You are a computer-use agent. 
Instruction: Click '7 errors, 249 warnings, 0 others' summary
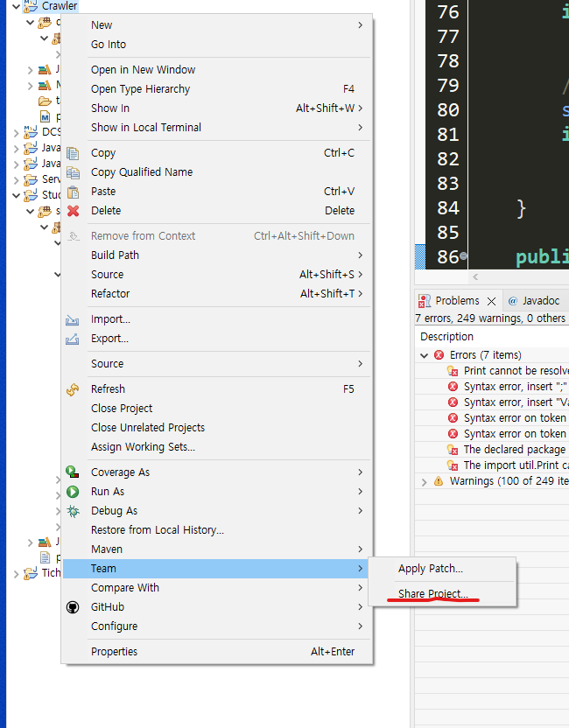(490, 318)
